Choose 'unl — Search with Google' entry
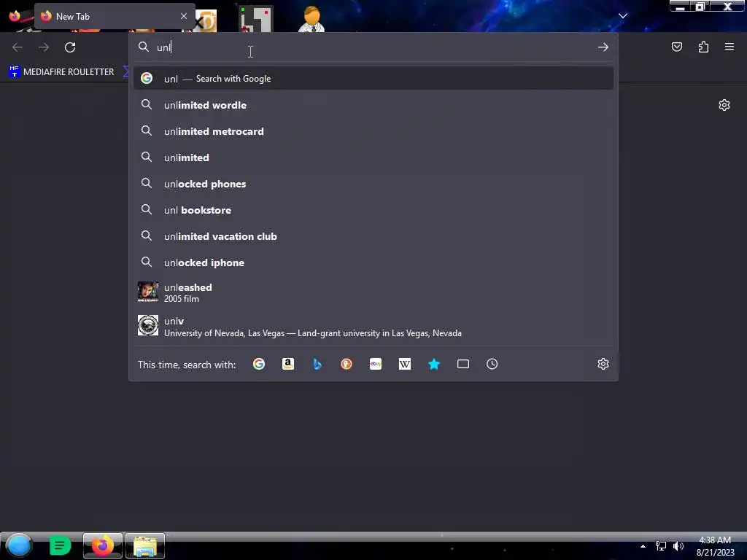This screenshot has width=747, height=560. (373, 79)
